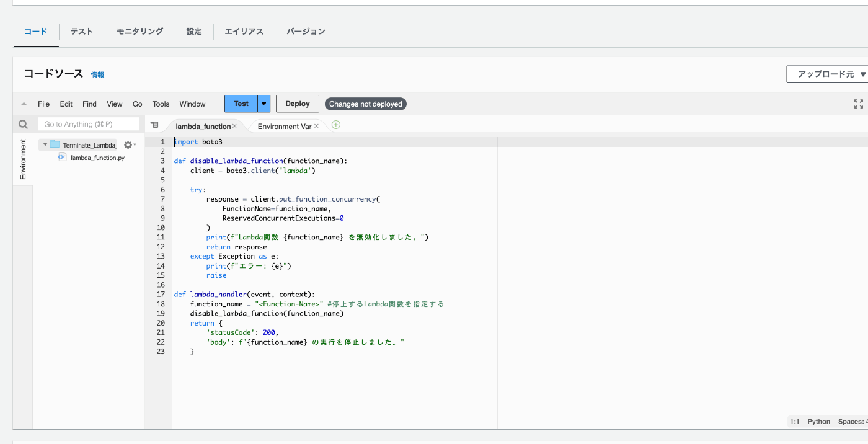This screenshot has height=444, width=868.
Task: Collapse menu bar with up arrow icon
Action: point(24,104)
